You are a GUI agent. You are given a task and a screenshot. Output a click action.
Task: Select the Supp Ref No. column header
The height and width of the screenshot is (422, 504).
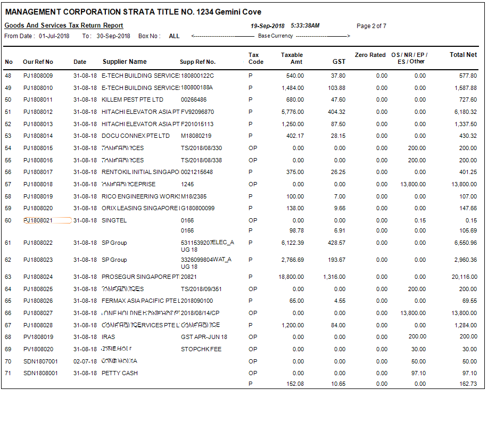(197, 62)
